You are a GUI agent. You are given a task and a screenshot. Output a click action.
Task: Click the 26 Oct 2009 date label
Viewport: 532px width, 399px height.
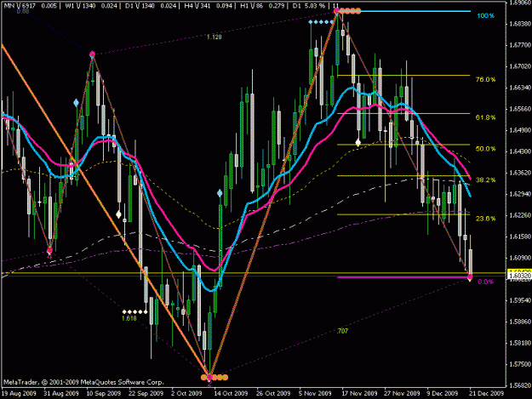point(273,393)
